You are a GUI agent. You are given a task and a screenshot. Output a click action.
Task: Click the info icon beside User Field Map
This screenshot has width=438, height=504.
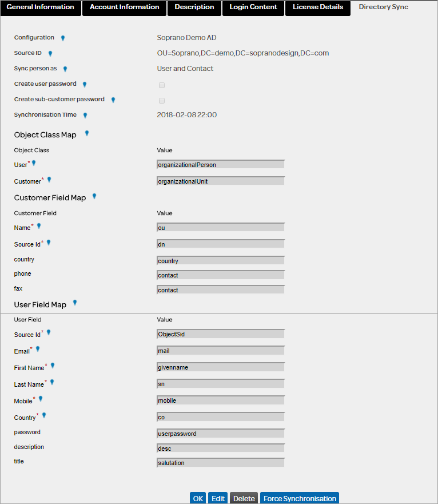75,303
